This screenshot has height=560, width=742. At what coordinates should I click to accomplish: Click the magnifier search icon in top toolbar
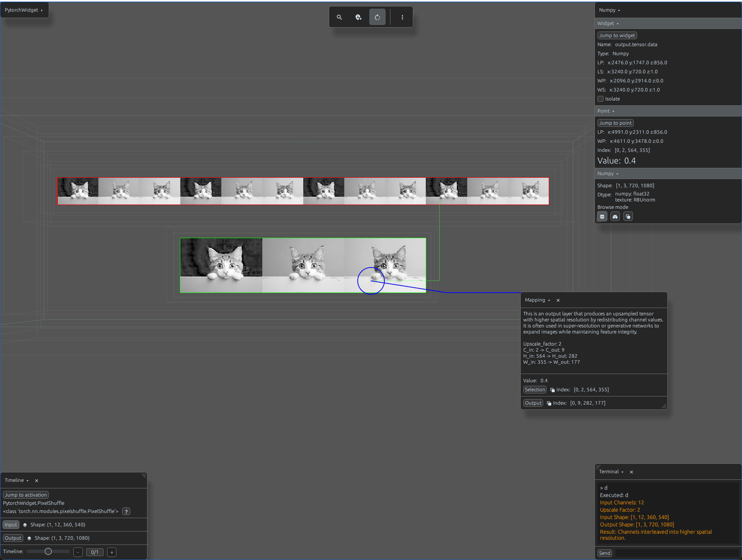click(x=340, y=17)
